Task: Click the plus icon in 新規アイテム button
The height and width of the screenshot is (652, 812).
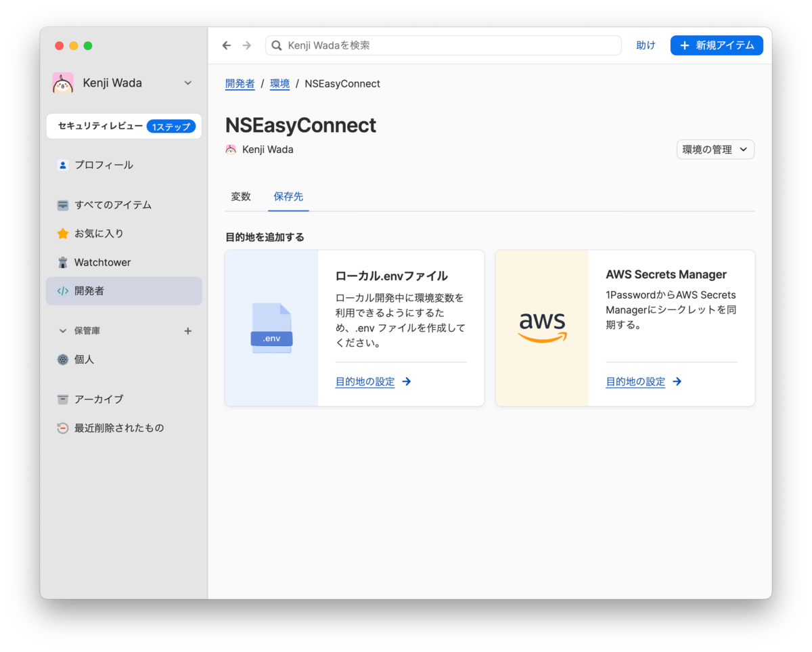Action: pos(685,45)
